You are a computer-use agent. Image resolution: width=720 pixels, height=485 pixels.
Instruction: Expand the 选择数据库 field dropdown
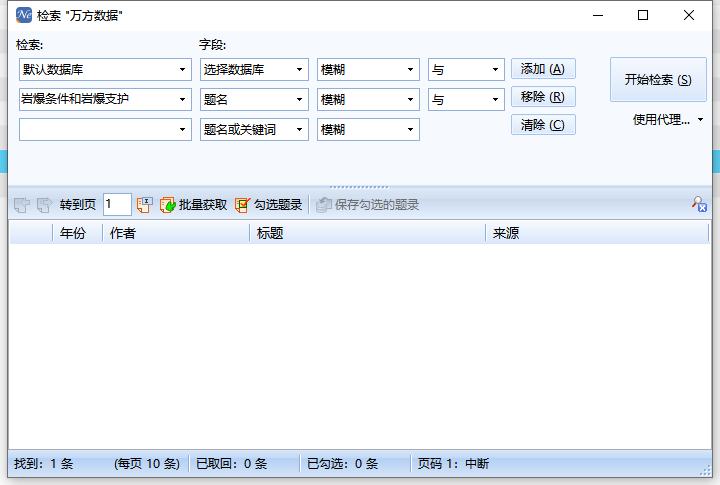(x=299, y=70)
